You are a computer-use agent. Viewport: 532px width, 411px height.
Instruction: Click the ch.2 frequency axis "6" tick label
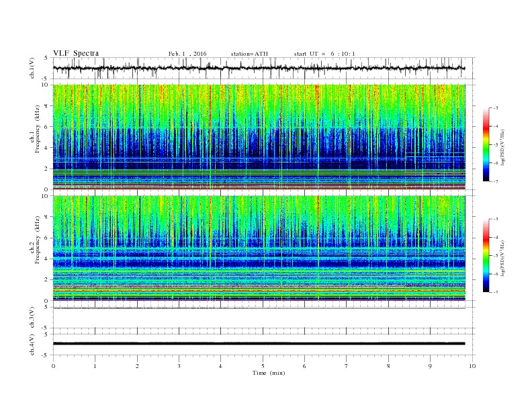pos(47,238)
